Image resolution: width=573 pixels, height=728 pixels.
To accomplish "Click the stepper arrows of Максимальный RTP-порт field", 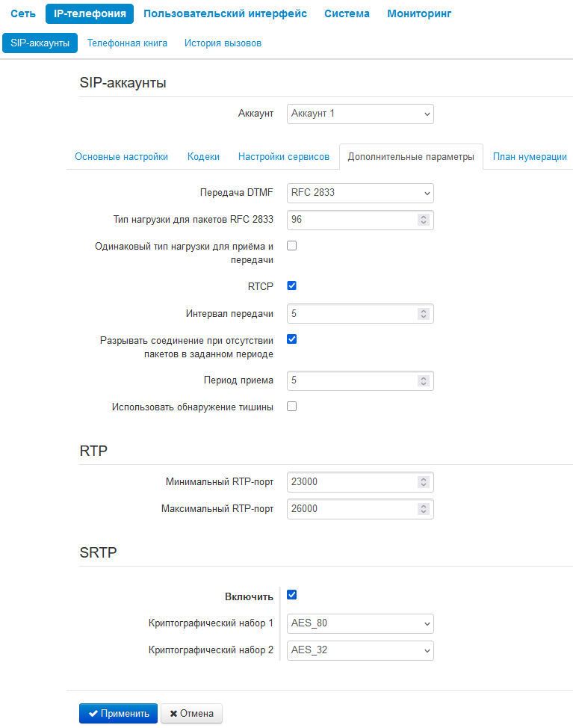I will (423, 509).
